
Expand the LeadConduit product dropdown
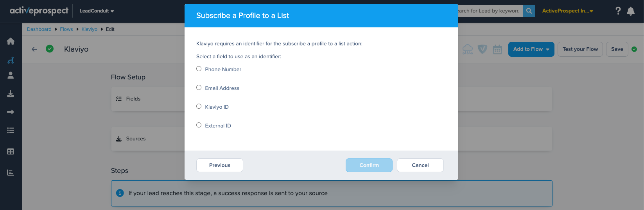[x=97, y=11]
